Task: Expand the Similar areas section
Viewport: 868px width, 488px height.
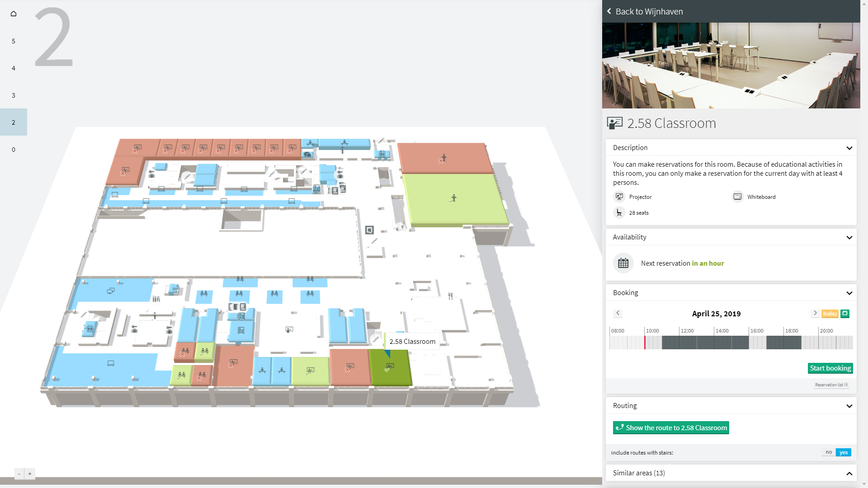Action: [x=849, y=473]
